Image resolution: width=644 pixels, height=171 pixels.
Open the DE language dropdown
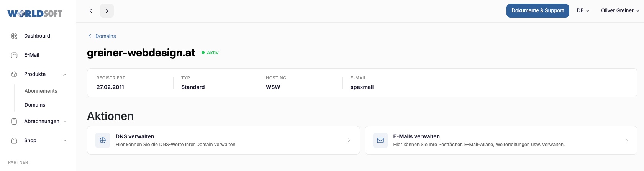click(583, 11)
